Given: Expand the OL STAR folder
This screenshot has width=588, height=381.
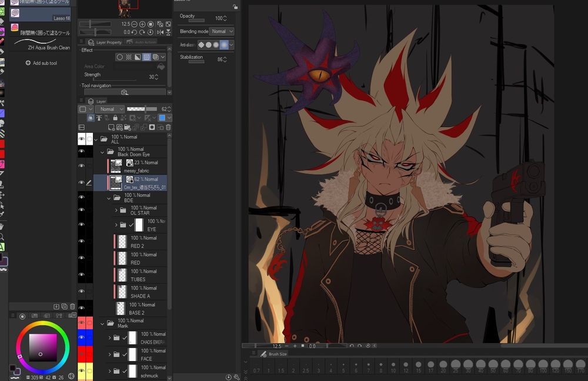Looking at the screenshot, I should 116,210.
